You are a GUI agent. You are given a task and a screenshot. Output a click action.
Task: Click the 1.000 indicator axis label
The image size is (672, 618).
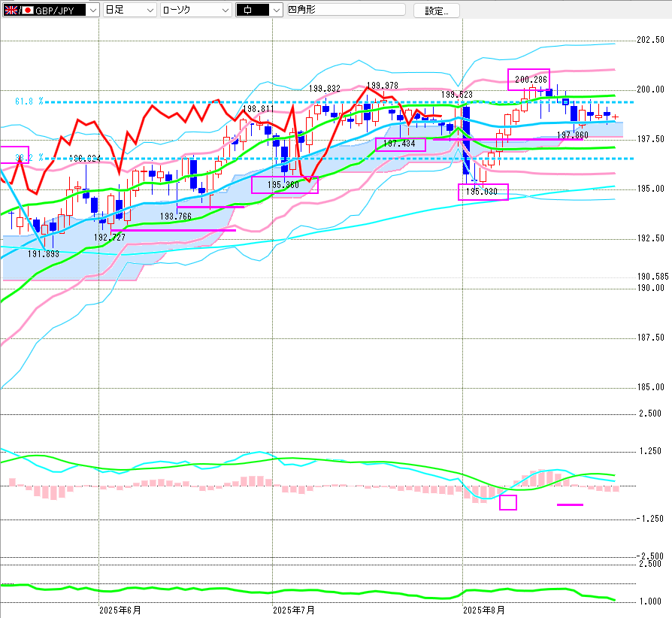(650, 601)
